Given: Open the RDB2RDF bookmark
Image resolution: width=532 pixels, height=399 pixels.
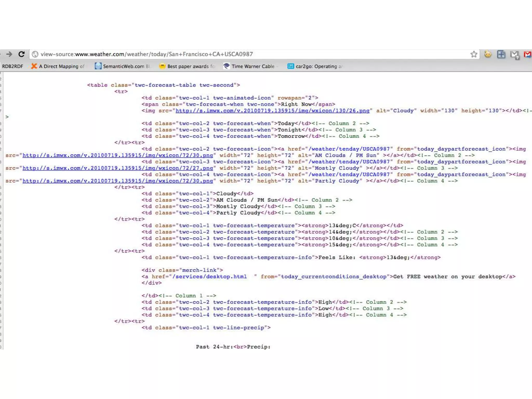Looking at the screenshot, I should (12, 66).
